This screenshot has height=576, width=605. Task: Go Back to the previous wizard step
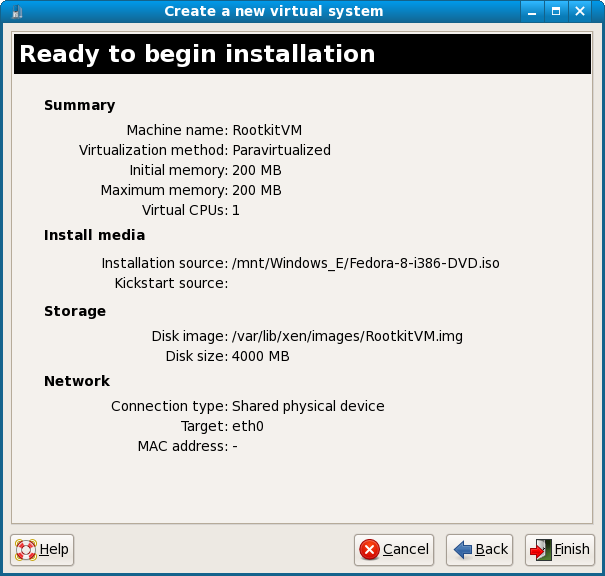pos(481,549)
